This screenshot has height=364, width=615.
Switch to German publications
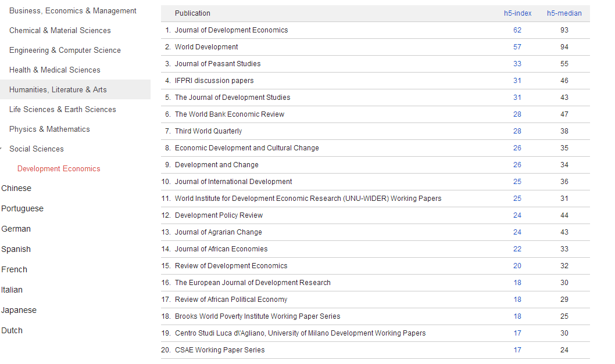point(16,229)
